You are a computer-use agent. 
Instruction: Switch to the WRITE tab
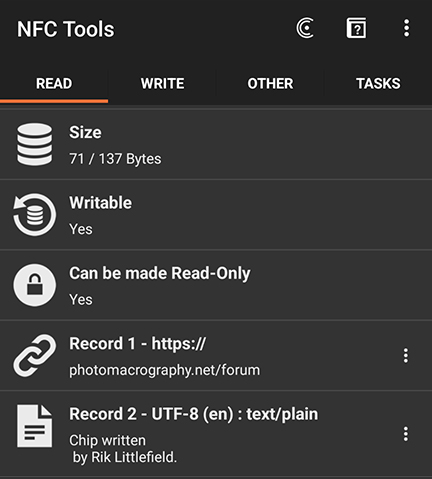162,83
